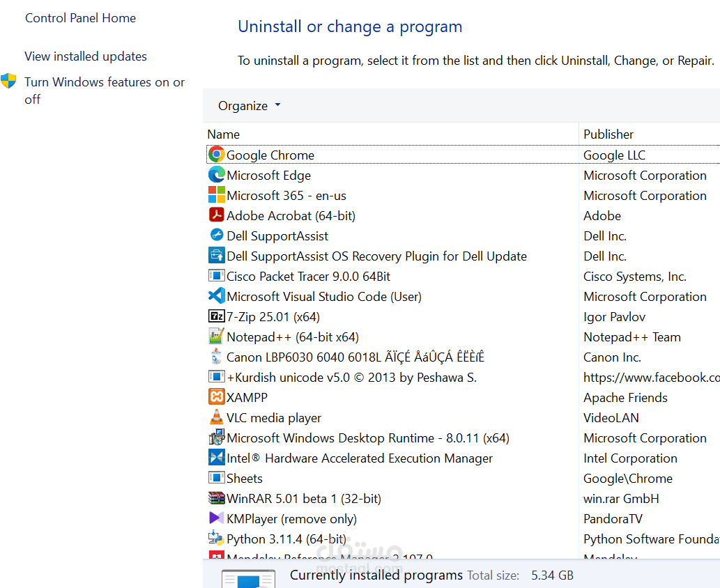This screenshot has width=720, height=588.
Task: Click the Microsoft Edge program icon
Action: 216,175
